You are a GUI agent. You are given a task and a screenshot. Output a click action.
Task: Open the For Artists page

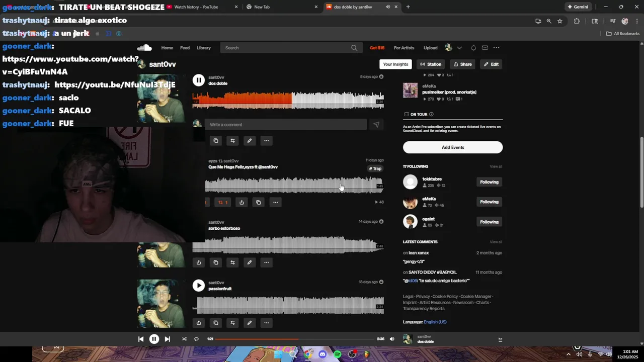[x=404, y=48]
